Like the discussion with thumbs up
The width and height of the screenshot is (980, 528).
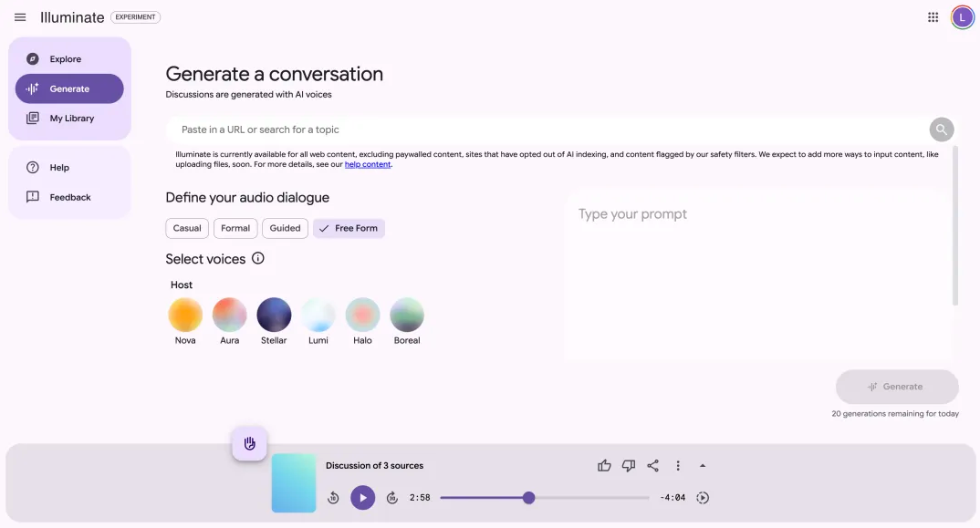(604, 465)
